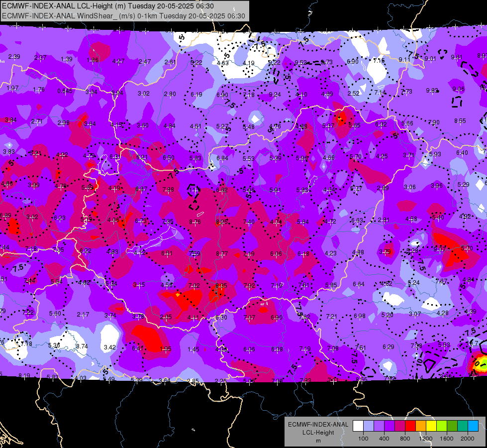Click the legend tick label 2000
Screen dimensions: 487x448
tap(468, 439)
